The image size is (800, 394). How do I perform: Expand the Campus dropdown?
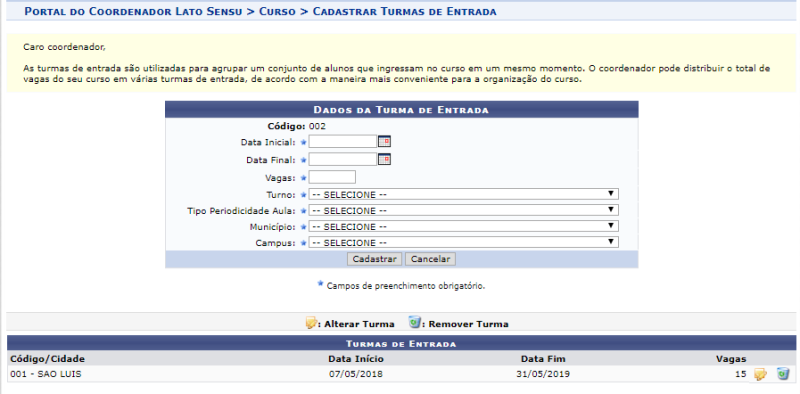tap(463, 242)
